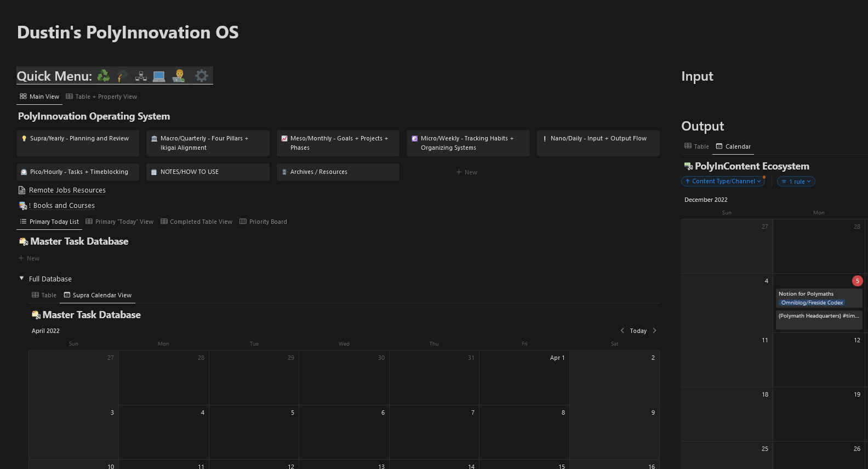Open the 1 rule filter dropdown
Viewport: 868px width, 469px height.
point(796,182)
